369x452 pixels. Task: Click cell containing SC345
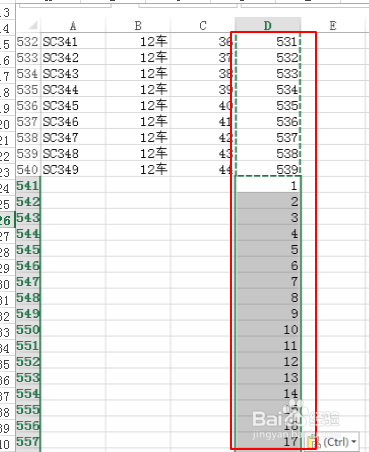73,105
